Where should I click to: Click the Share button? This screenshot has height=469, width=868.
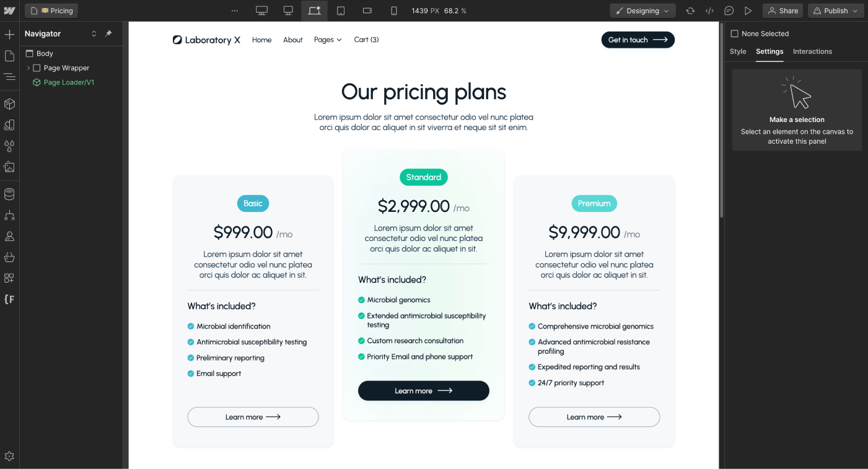(x=782, y=11)
